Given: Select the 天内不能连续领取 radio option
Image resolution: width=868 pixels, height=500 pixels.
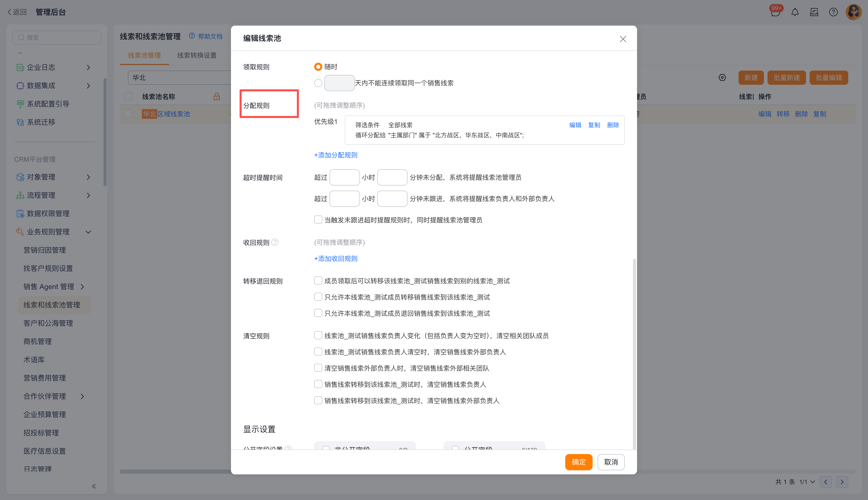Looking at the screenshot, I should pos(318,83).
